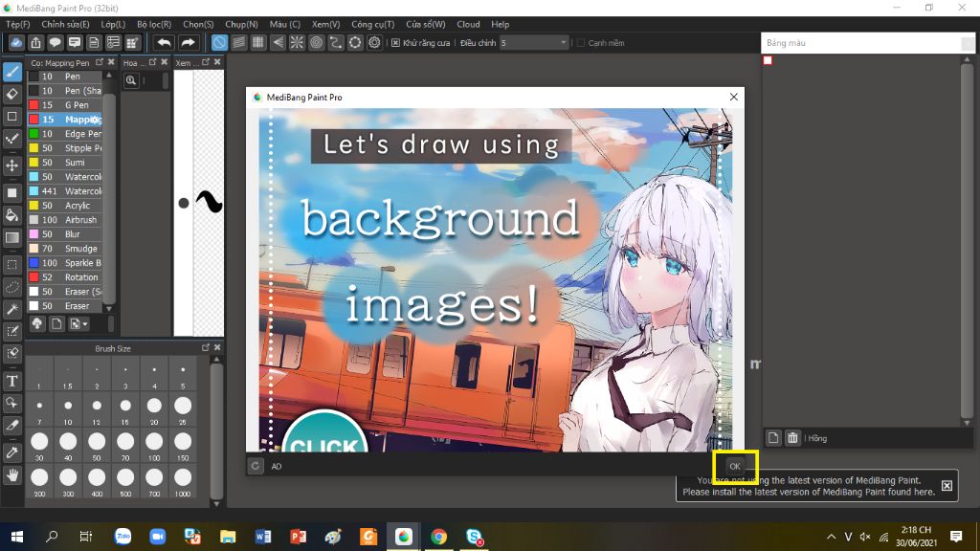Viewport: 980px width, 551px height.
Task: Select the G Pen brush
Action: click(64, 105)
